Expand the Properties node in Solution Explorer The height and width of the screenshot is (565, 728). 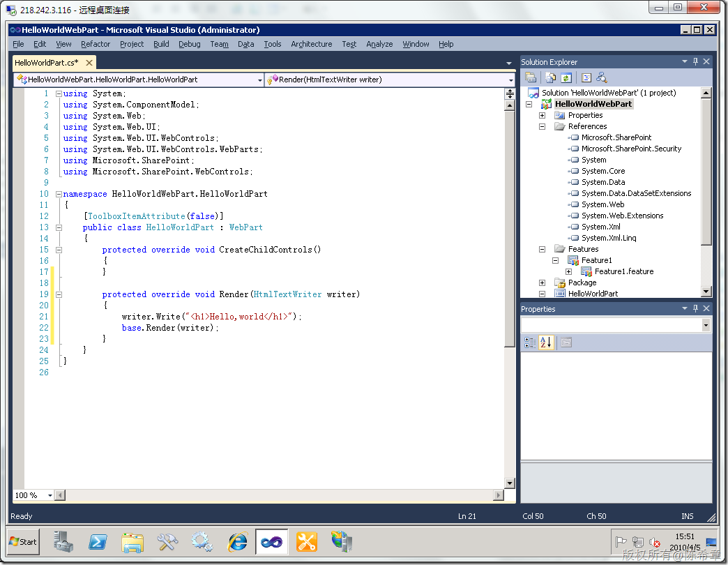[x=542, y=116]
